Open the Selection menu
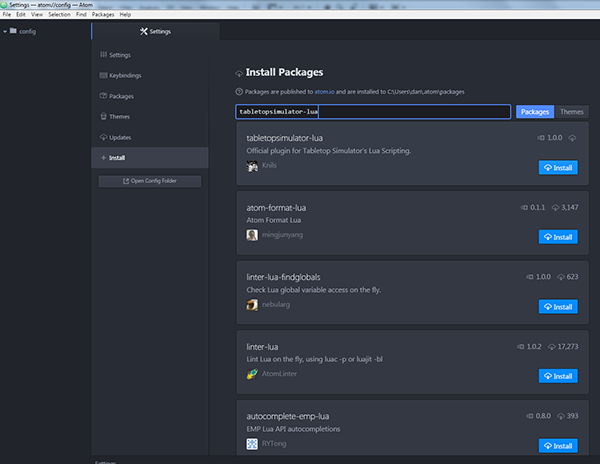Image resolution: width=600 pixels, height=464 pixels. 59,15
